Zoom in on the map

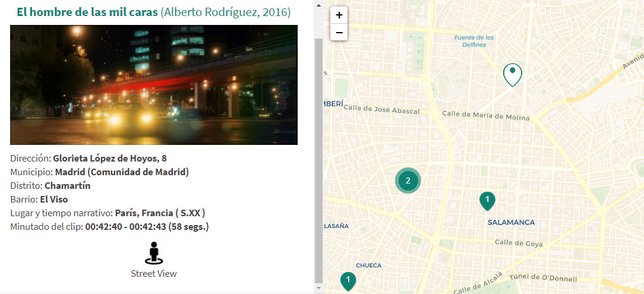click(339, 15)
